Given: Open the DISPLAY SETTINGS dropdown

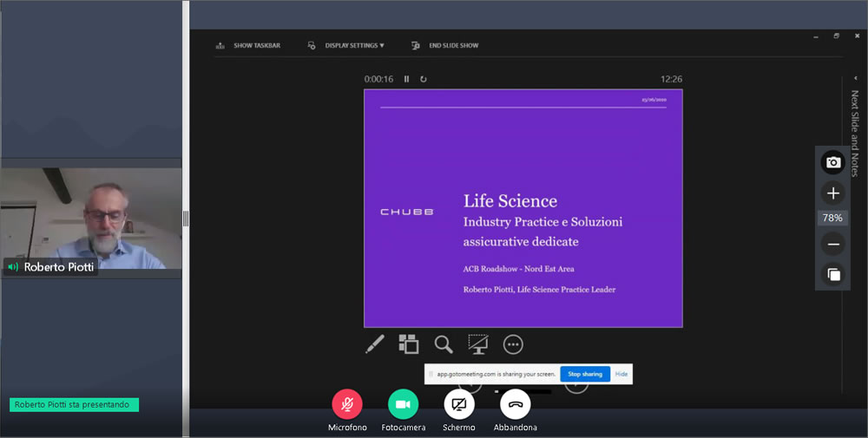Looking at the screenshot, I should [346, 45].
